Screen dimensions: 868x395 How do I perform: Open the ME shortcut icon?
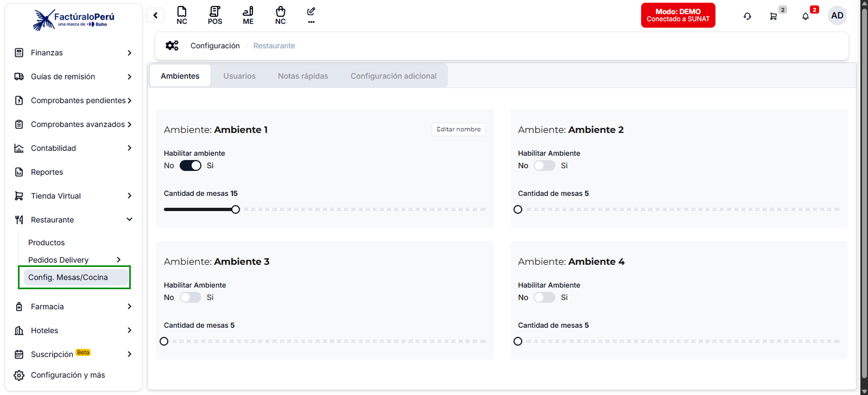pos(248,15)
